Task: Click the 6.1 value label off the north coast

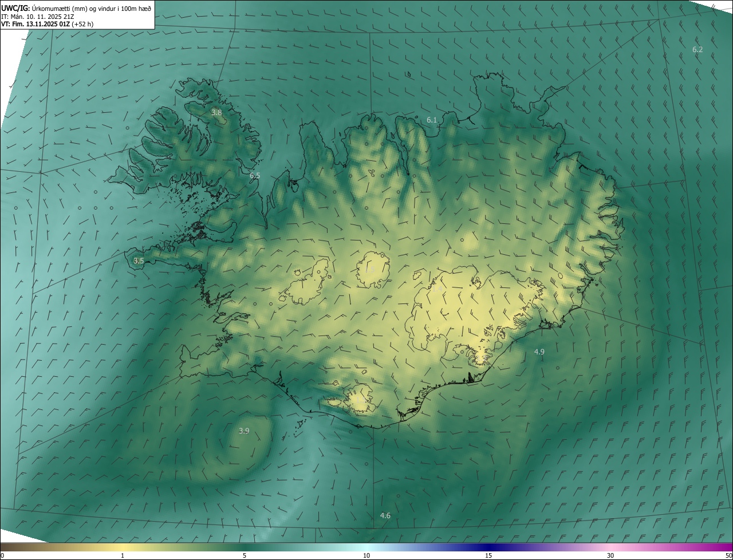Action: click(x=432, y=120)
